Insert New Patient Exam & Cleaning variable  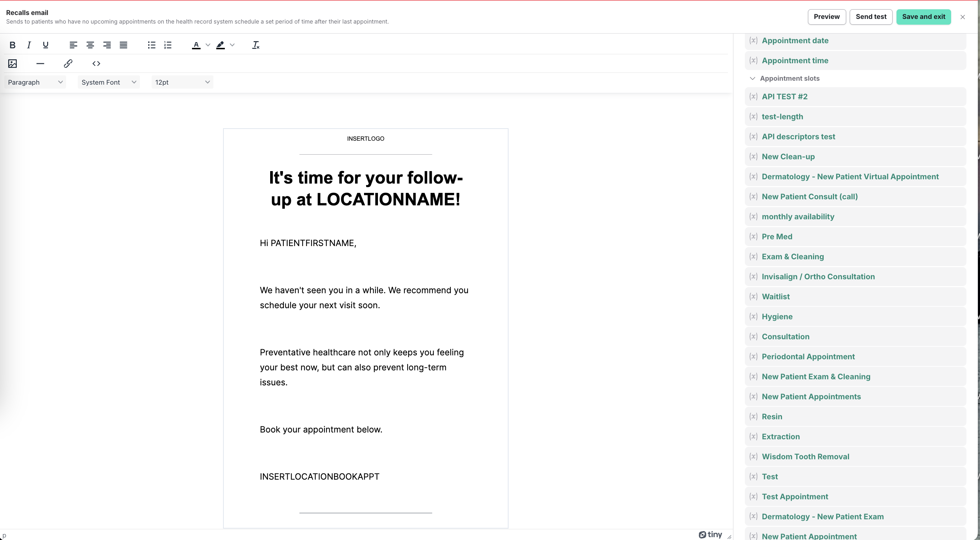[x=855, y=377]
